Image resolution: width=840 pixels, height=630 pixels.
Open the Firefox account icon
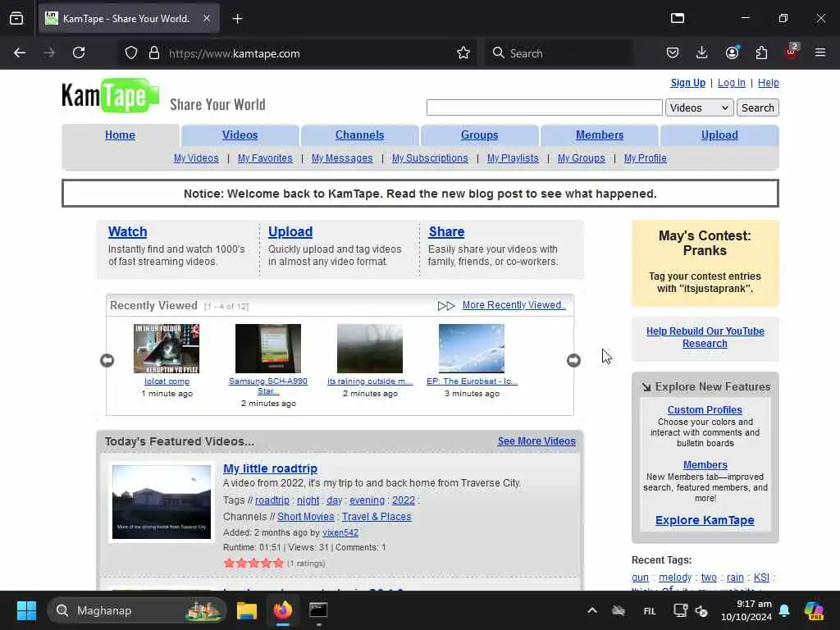(x=732, y=52)
